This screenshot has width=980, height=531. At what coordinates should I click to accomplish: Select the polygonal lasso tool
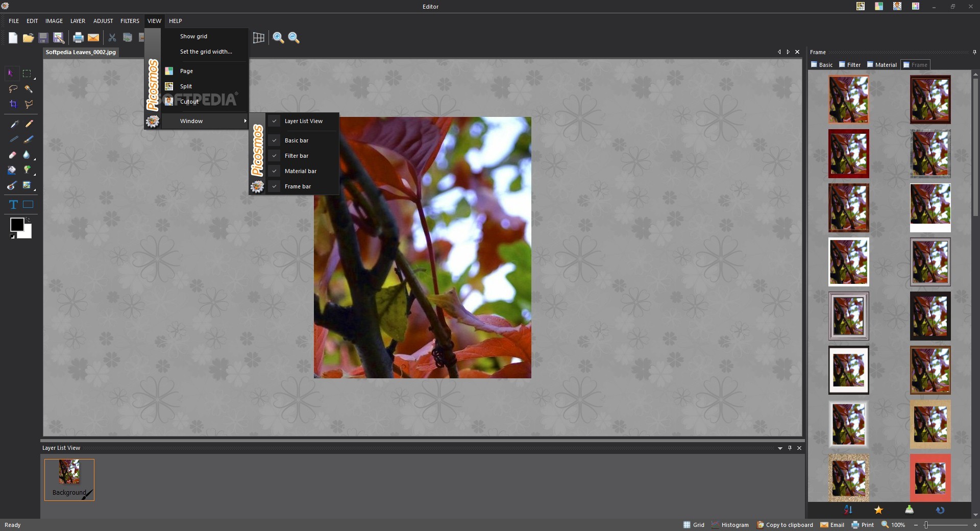point(29,104)
